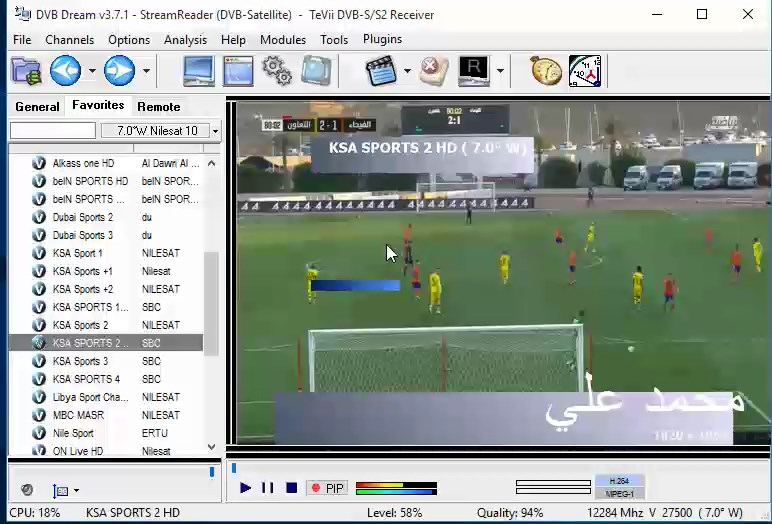Open next channel history dropdown arrow
This screenshot has width=772, height=524.
[x=146, y=71]
